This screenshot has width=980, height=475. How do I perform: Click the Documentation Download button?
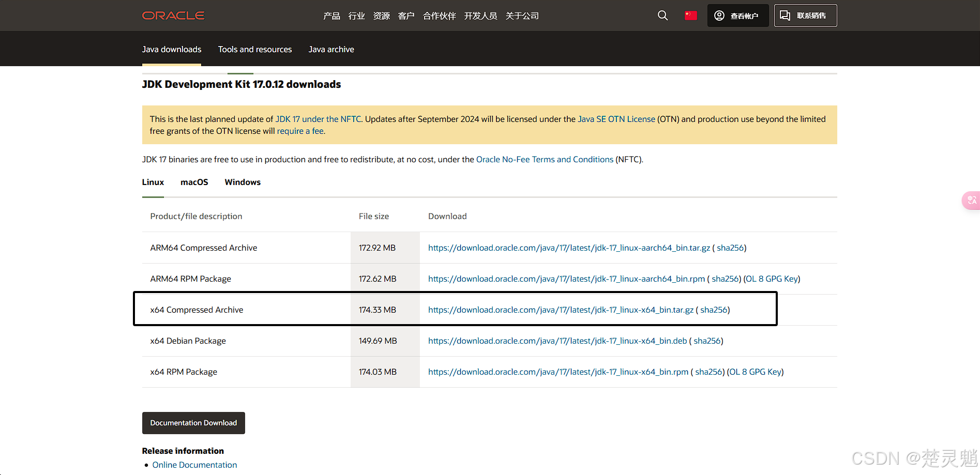(193, 423)
